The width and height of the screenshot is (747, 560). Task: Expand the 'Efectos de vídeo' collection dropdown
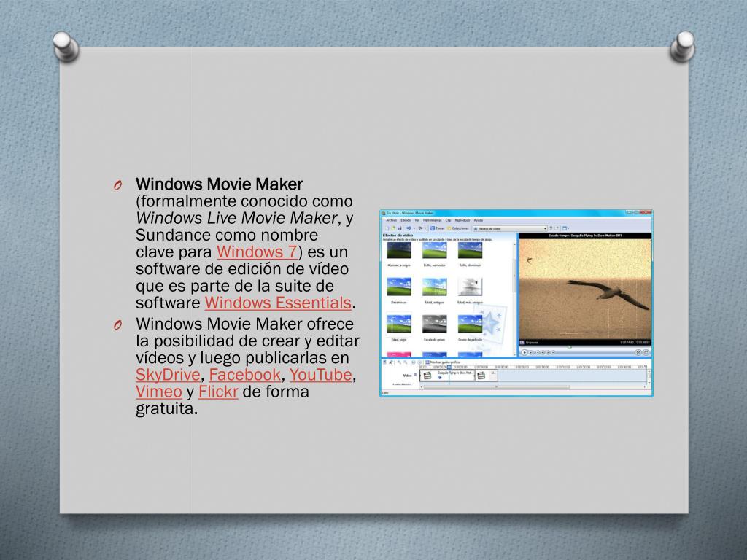point(546,229)
